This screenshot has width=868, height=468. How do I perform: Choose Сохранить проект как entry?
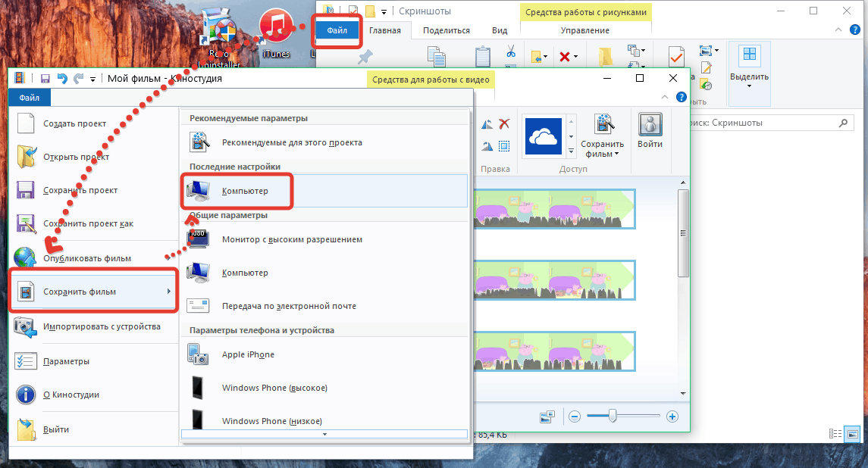tap(93, 223)
